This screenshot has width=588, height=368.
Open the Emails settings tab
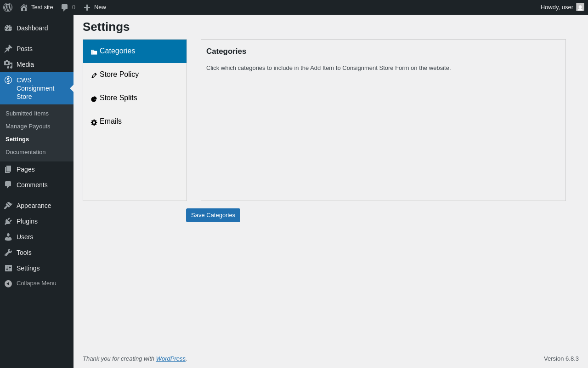[135, 121]
